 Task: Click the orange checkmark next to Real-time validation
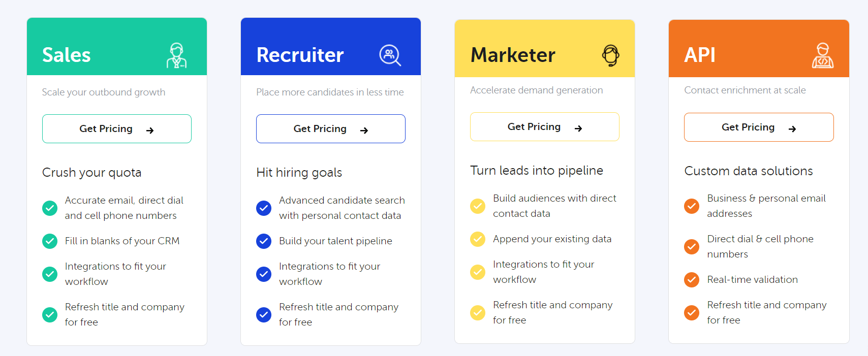coord(692,280)
